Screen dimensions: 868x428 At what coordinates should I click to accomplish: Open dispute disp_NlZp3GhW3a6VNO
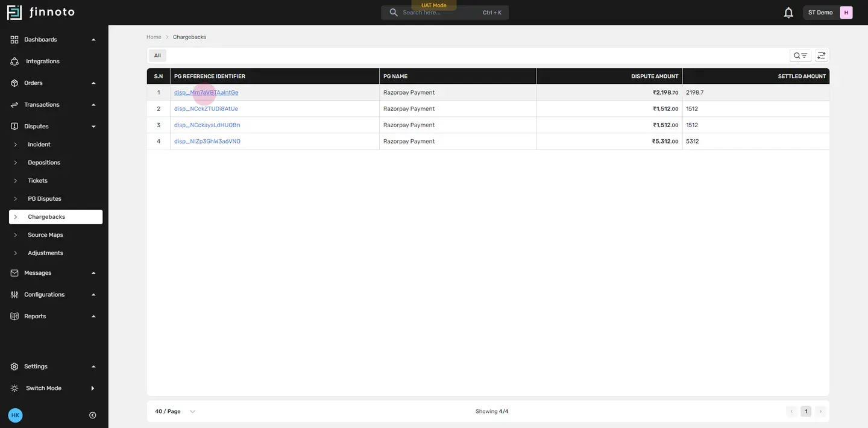(x=207, y=142)
